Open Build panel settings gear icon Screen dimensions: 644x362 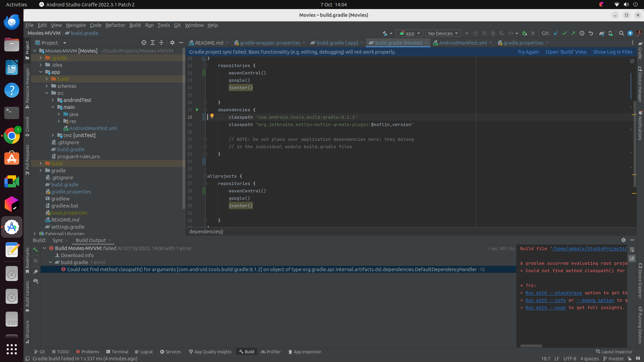[x=624, y=240]
